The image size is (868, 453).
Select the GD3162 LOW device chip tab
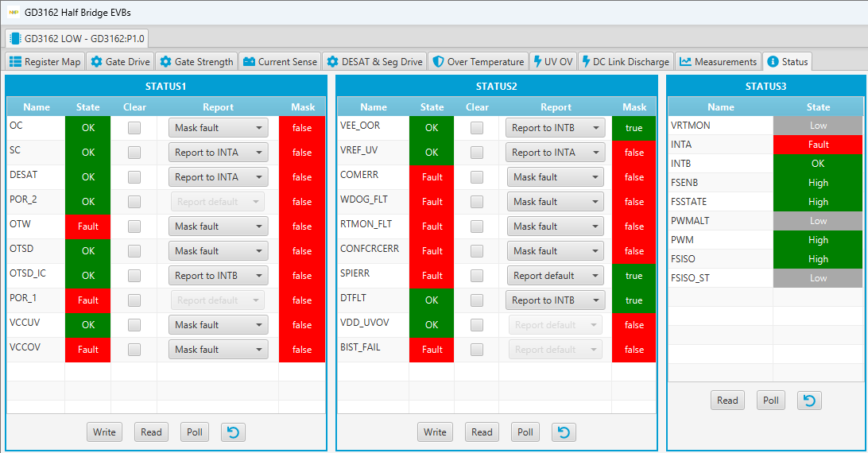pos(77,38)
